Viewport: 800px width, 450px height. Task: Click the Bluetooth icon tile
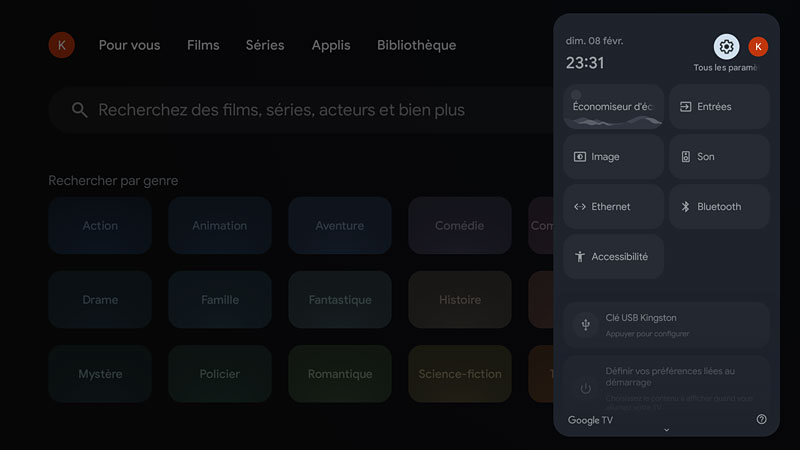click(x=719, y=207)
